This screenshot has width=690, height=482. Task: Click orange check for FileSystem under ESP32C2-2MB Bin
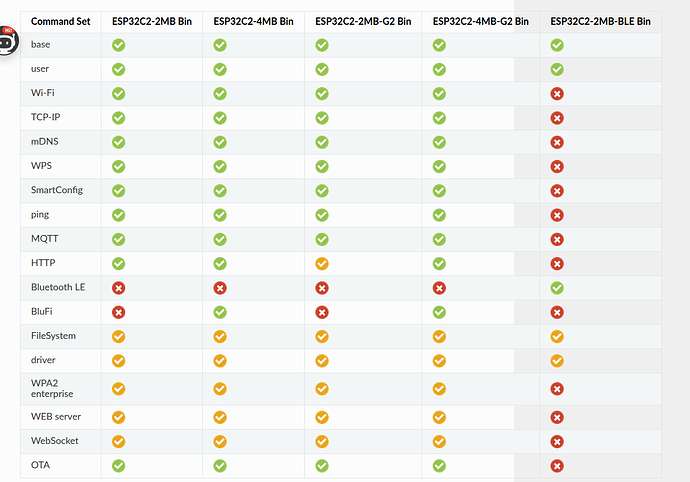click(x=119, y=336)
